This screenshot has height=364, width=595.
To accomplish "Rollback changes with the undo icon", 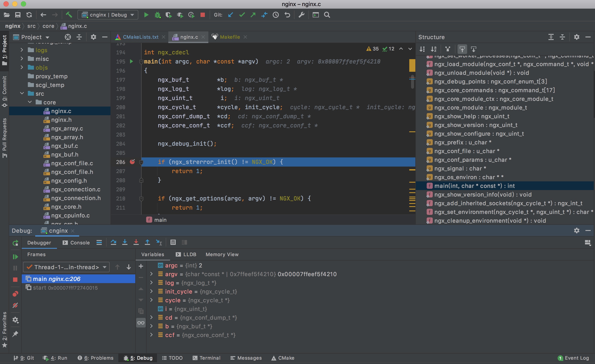I will click(x=287, y=15).
